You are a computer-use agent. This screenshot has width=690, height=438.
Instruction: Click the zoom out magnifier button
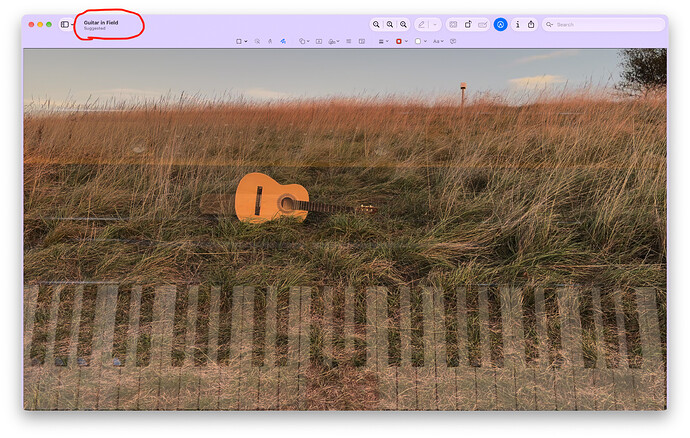coord(376,25)
